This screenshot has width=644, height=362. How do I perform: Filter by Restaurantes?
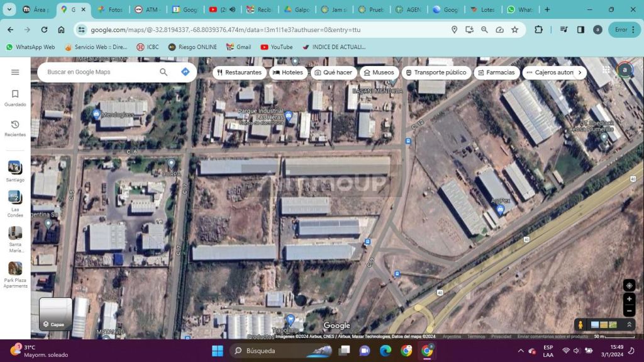click(x=239, y=72)
